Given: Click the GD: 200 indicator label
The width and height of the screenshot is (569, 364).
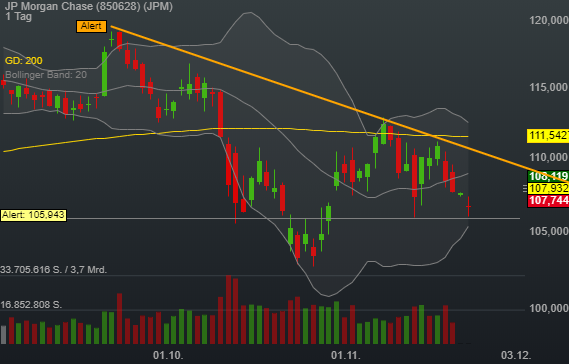Looking at the screenshot, I should pyautogui.click(x=24, y=61).
